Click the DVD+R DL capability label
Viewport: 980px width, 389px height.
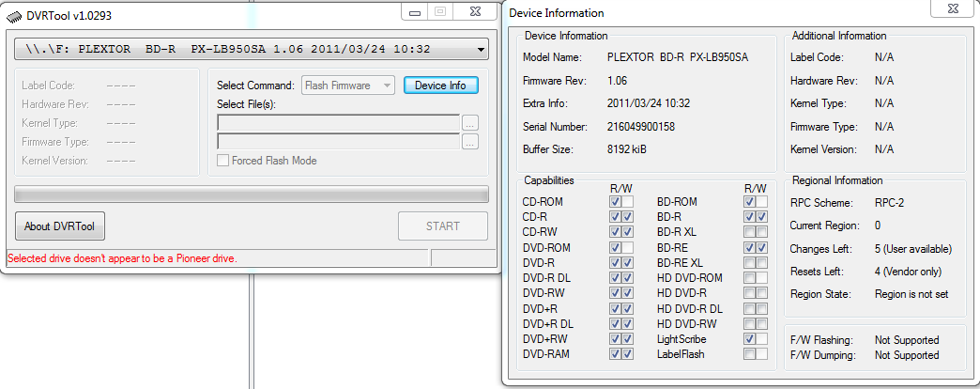[x=550, y=323]
